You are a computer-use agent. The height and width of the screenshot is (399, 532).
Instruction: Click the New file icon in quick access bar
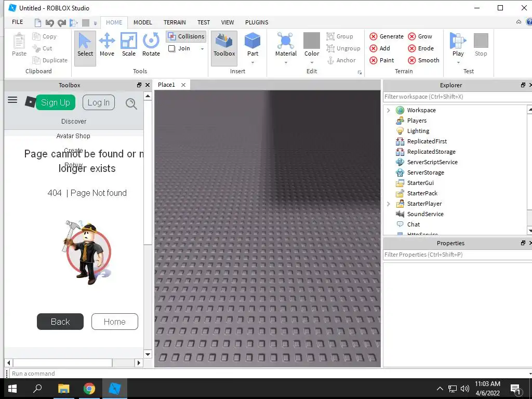pyautogui.click(x=37, y=23)
